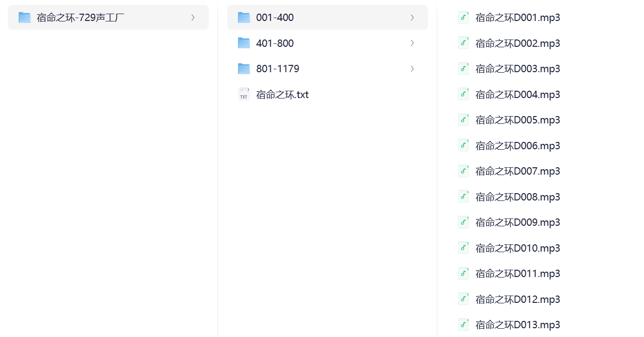Select file name 宿命之环D009.mp3
The height and width of the screenshot is (337, 644).
[x=518, y=223]
